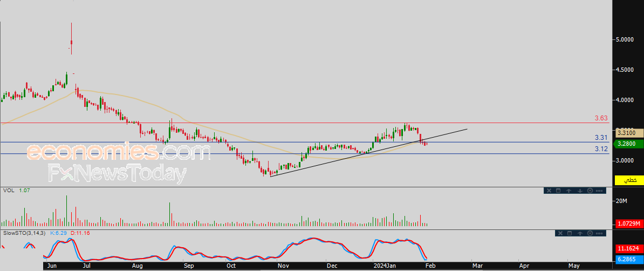
Task: Click the Jun label on time axis
Action: (x=53, y=266)
